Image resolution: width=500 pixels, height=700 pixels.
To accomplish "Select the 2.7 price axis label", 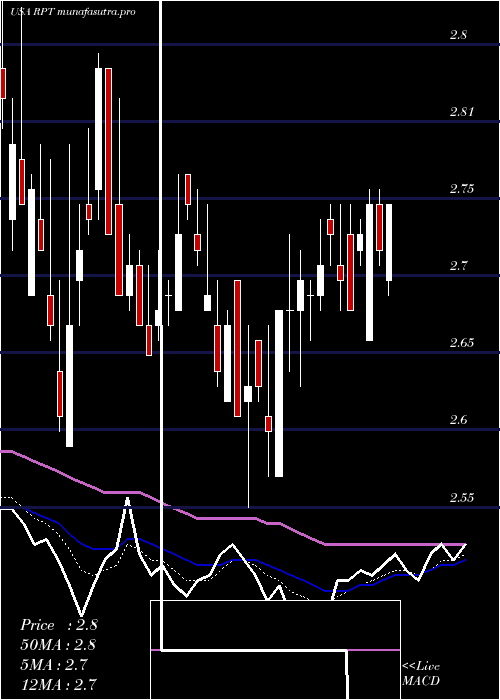I will click(x=458, y=266).
